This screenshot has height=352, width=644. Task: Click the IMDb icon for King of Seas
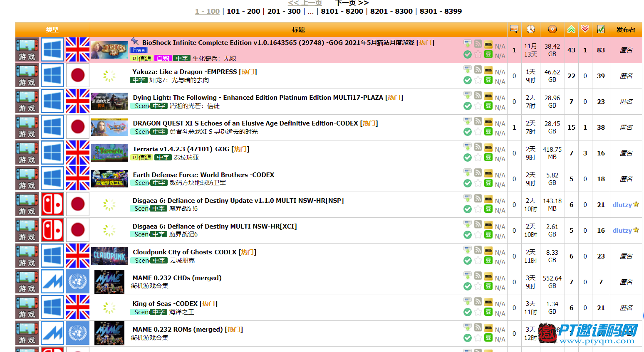(488, 302)
